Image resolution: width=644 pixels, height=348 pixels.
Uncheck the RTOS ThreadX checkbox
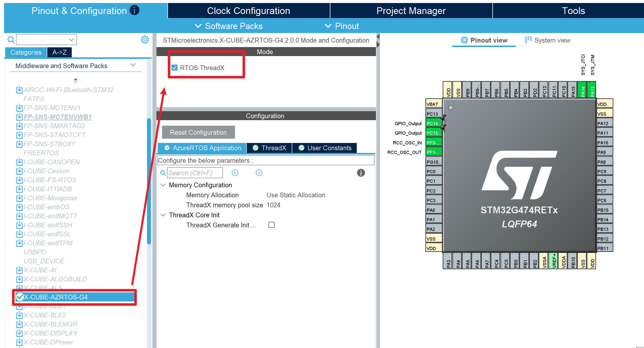174,68
